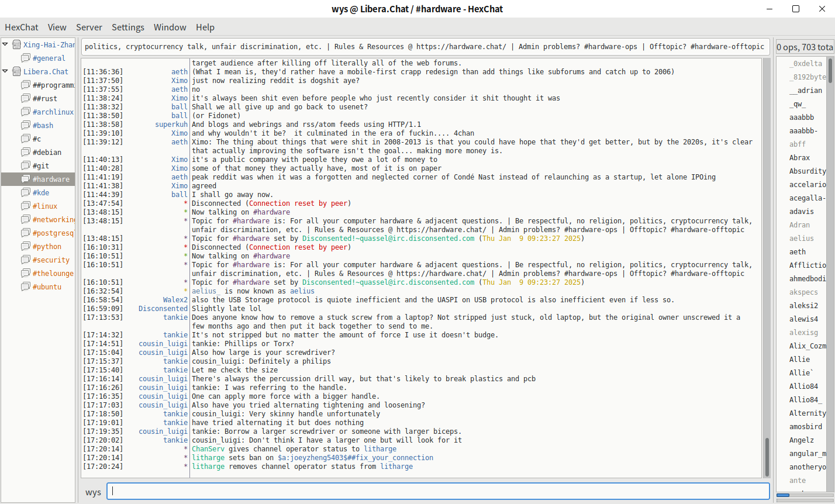
Task: Click the user list horizontal scrollbar
Action: pyautogui.click(x=804, y=495)
